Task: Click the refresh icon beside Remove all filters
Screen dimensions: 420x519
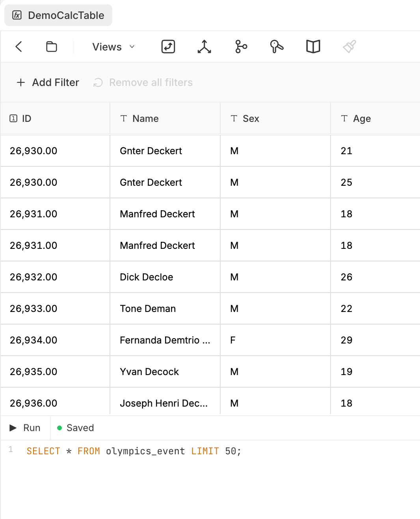Action: [98, 82]
